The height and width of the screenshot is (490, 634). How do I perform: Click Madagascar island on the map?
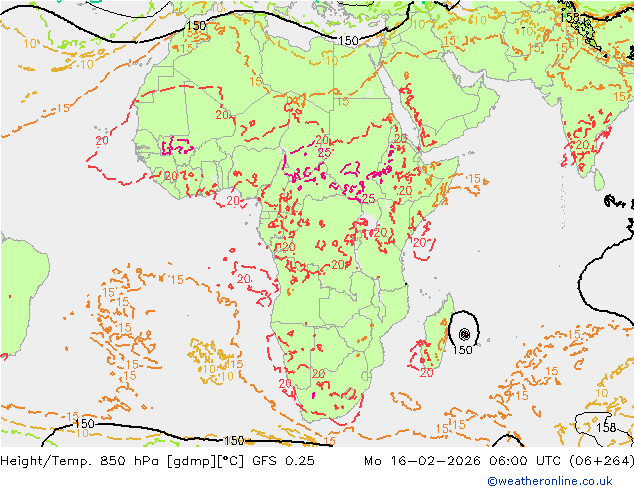437,332
